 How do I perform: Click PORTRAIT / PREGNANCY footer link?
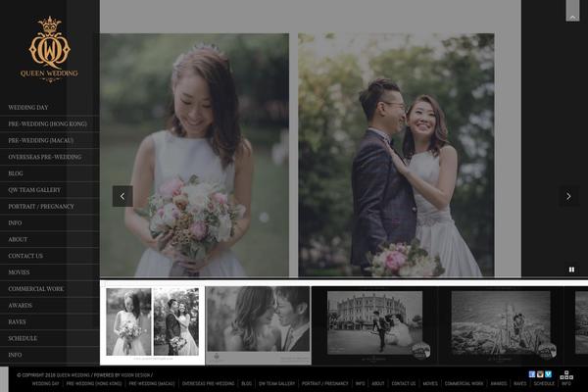pos(325,384)
